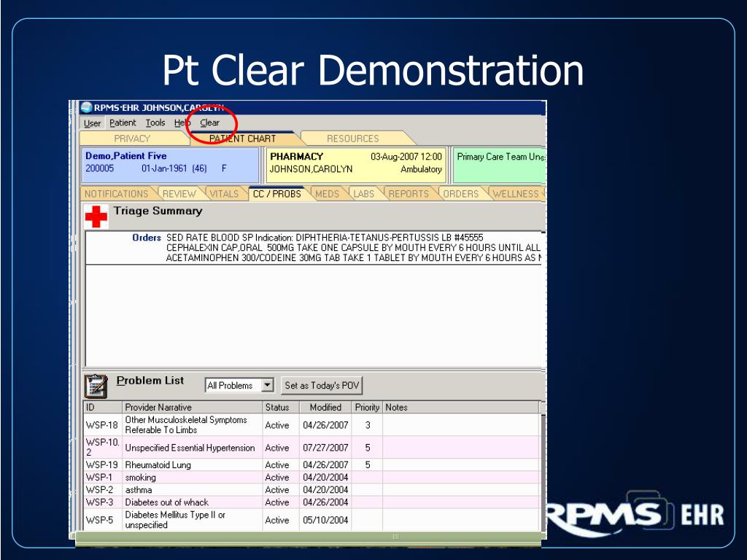Sort by the Status column header
The height and width of the screenshot is (560, 747).
[281, 407]
